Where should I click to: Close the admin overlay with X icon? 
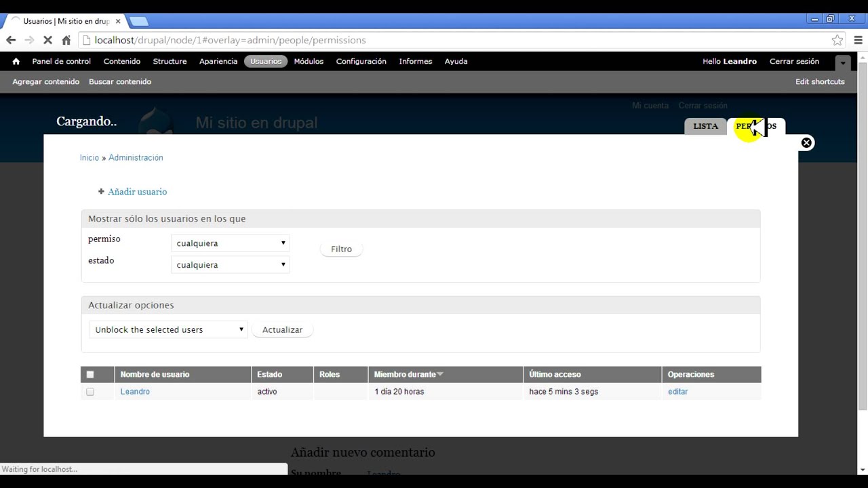[x=806, y=142]
